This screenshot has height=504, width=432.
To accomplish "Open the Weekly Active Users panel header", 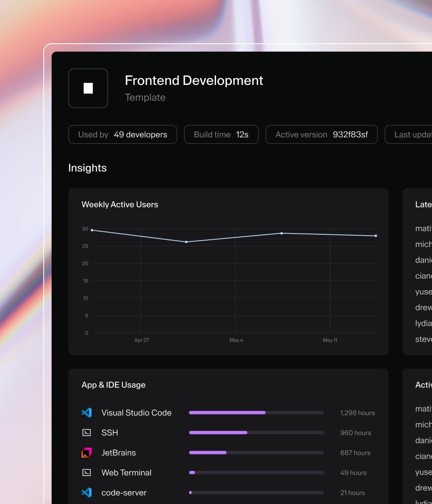I will coord(120,204).
